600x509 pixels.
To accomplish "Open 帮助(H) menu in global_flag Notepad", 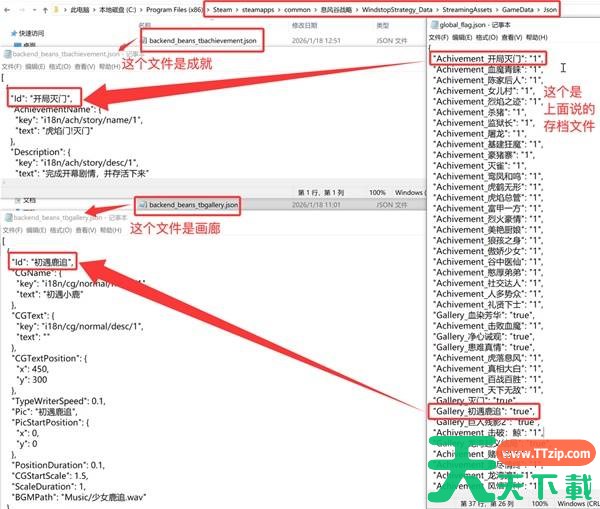I will (537, 38).
